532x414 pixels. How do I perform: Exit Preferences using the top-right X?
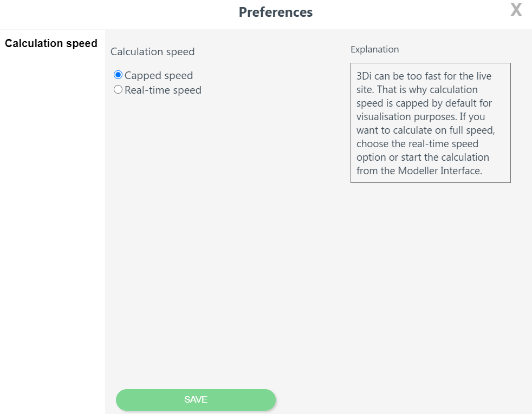point(515,10)
